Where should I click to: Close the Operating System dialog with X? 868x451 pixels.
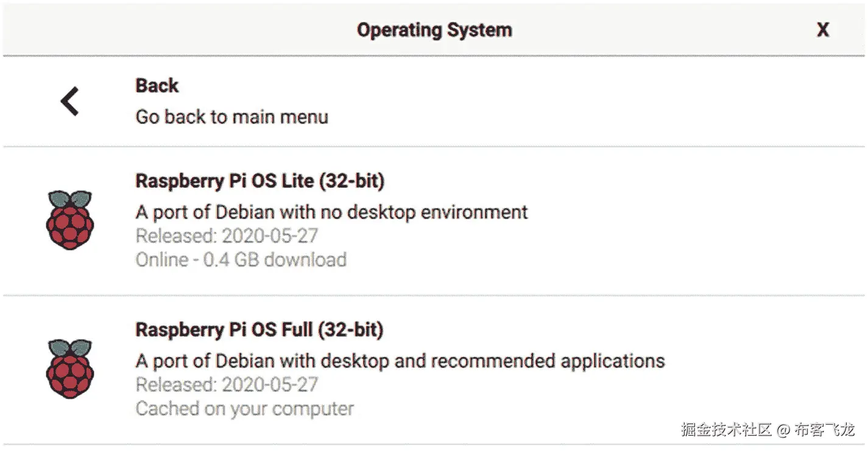pos(822,30)
